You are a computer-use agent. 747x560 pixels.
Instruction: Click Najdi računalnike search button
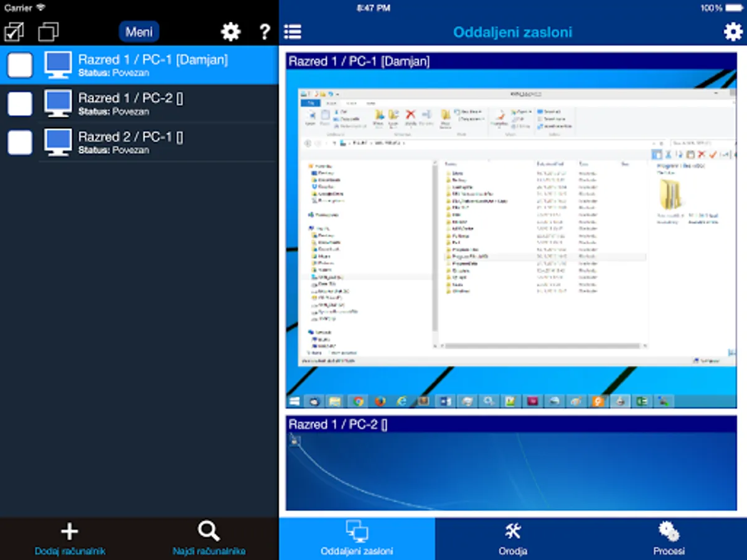(209, 539)
